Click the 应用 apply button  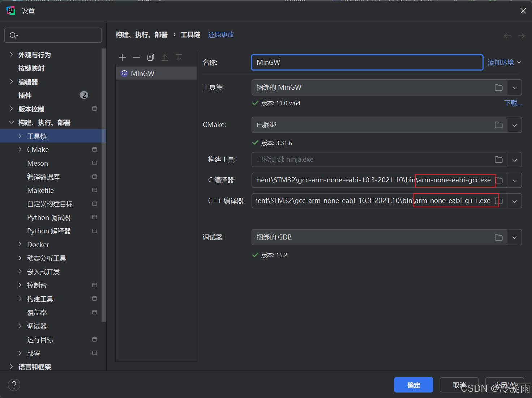coord(505,385)
